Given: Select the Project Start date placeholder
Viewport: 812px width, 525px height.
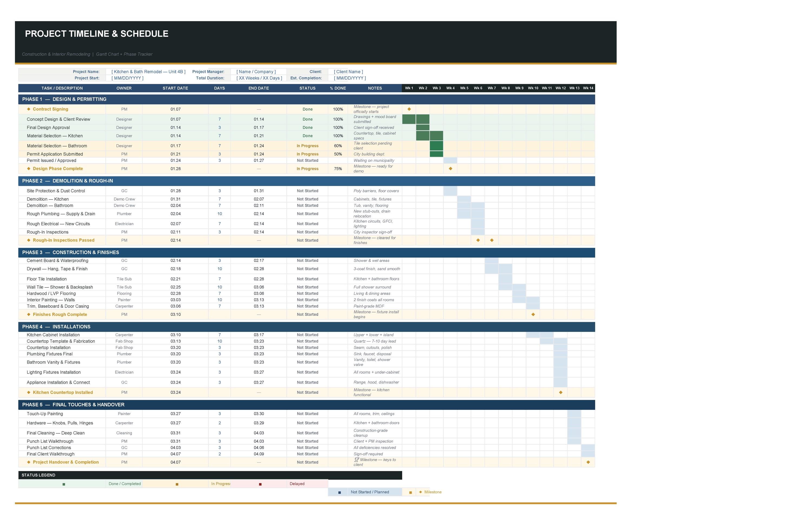Looking at the screenshot, I should 127,78.
